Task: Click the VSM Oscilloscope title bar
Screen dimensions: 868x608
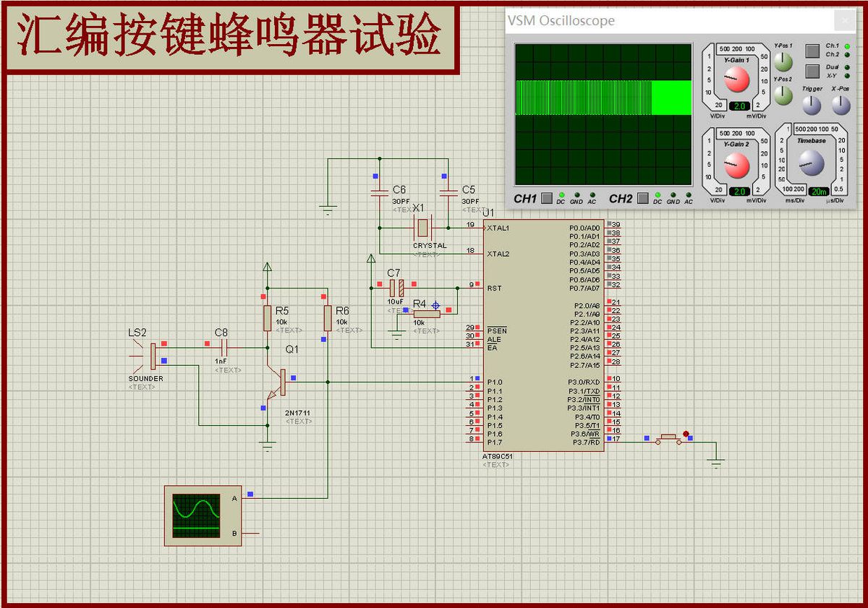Action: (669, 20)
